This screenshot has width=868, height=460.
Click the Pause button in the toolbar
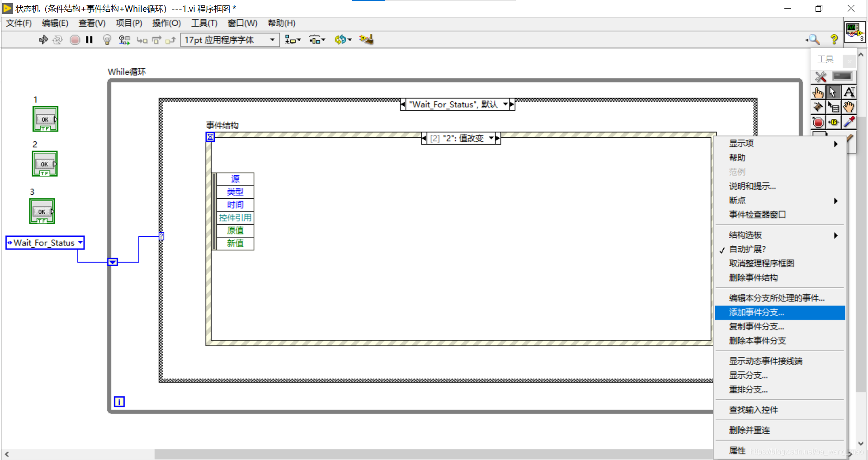tap(89, 40)
